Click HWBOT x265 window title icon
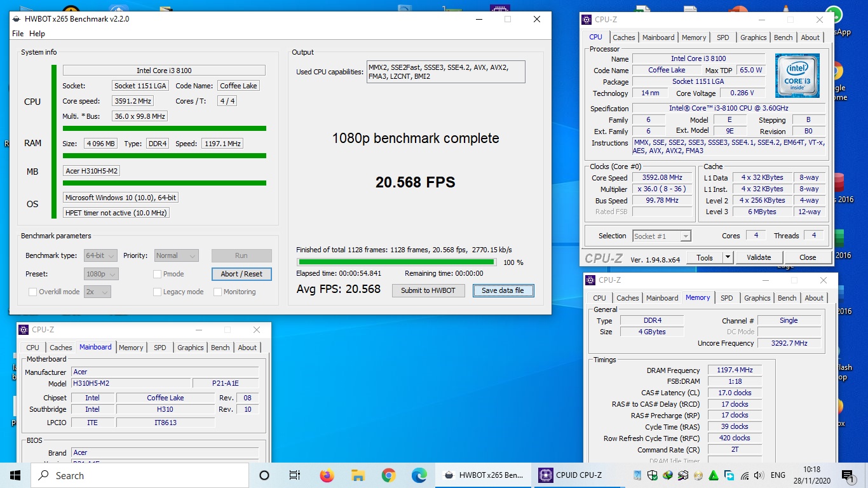This screenshot has height=488, width=868. point(17,19)
